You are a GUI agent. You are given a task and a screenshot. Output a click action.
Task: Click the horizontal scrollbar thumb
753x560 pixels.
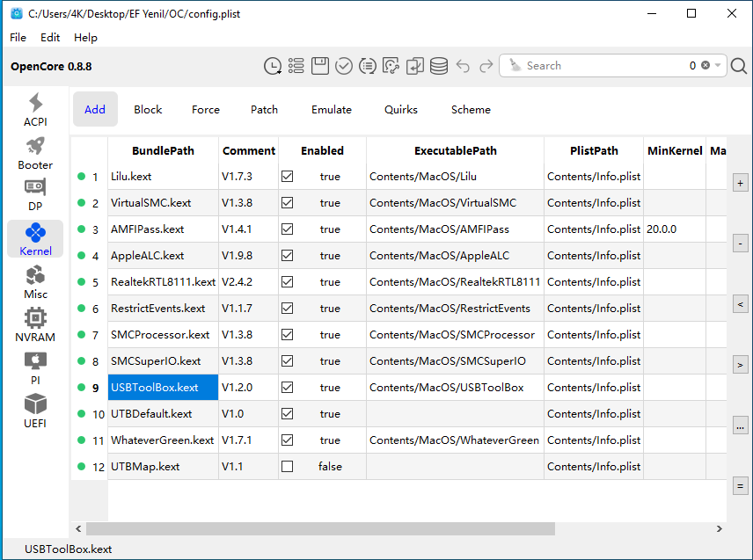(x=320, y=529)
